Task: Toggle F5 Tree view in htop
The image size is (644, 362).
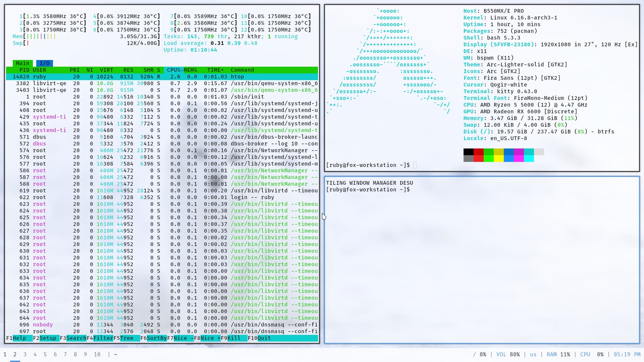Action: [126, 338]
